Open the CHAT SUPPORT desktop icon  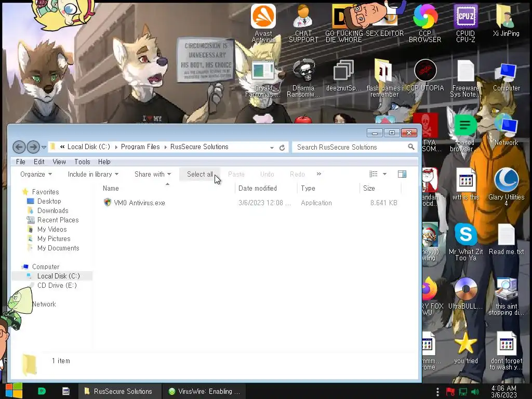[303, 23]
